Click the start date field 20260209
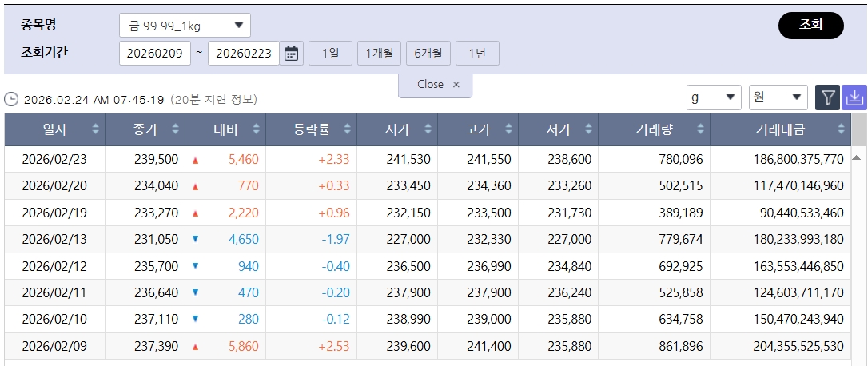This screenshot has height=366, width=868. [155, 54]
